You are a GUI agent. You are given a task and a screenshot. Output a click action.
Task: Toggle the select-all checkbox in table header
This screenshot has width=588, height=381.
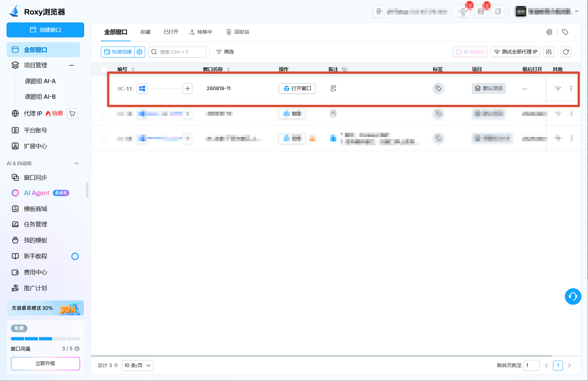[x=104, y=69]
